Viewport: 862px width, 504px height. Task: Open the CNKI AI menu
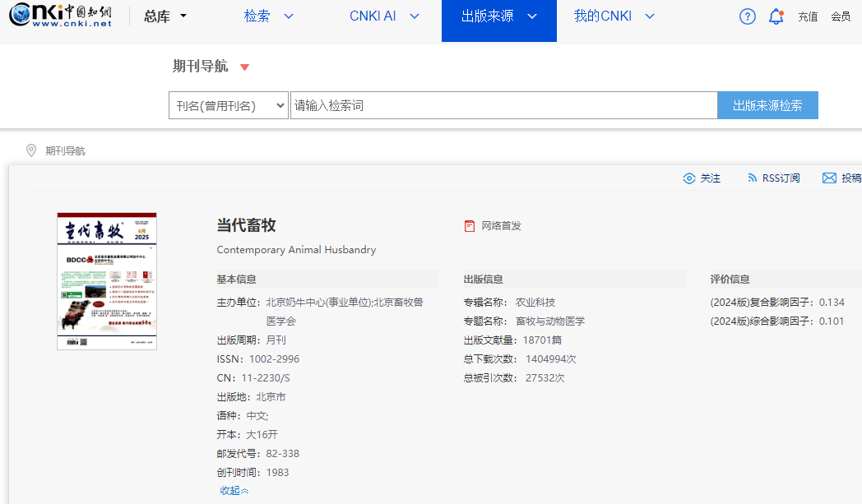pyautogui.click(x=373, y=16)
